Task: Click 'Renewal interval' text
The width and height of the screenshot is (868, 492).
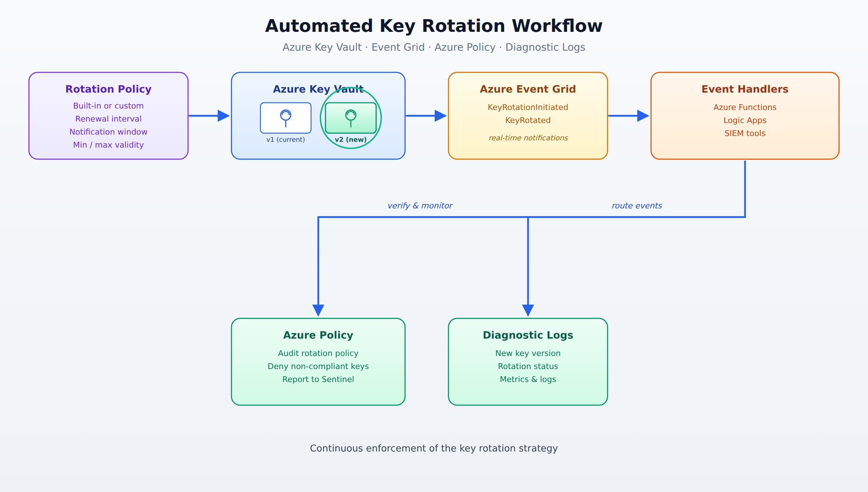Action: (x=109, y=119)
